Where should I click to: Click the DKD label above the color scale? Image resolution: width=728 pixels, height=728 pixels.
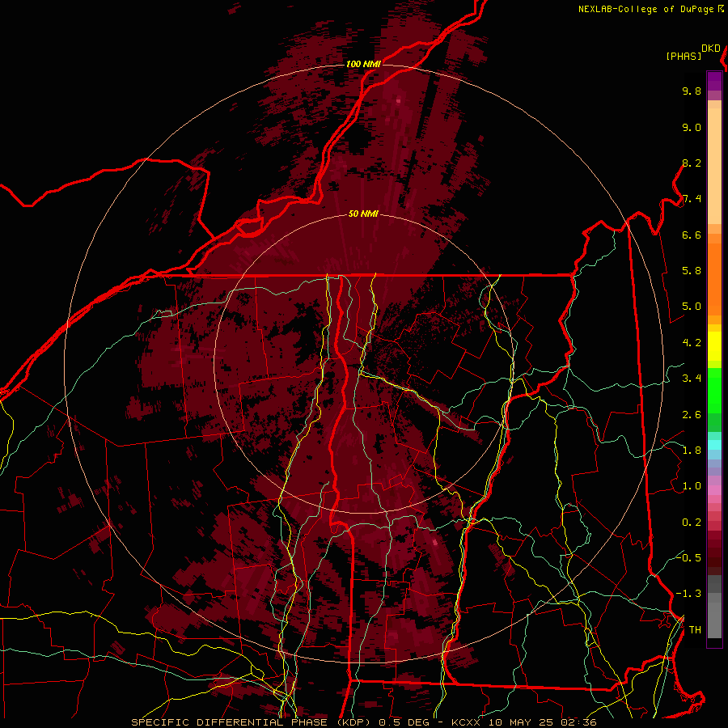(711, 49)
